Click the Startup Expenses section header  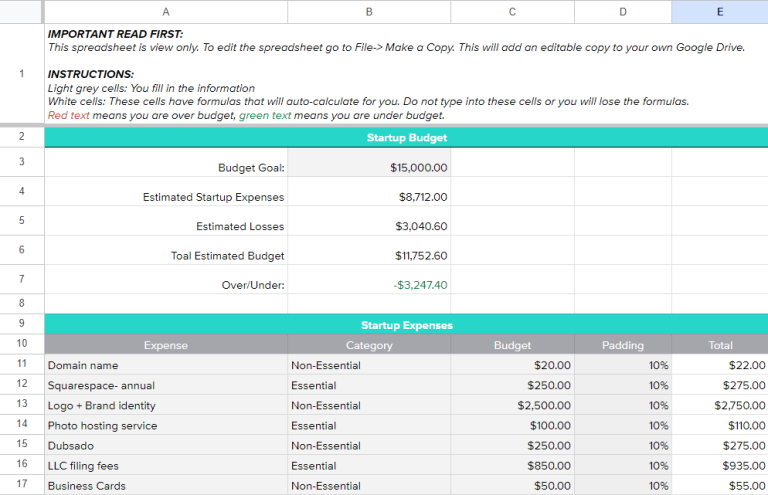[406, 325]
